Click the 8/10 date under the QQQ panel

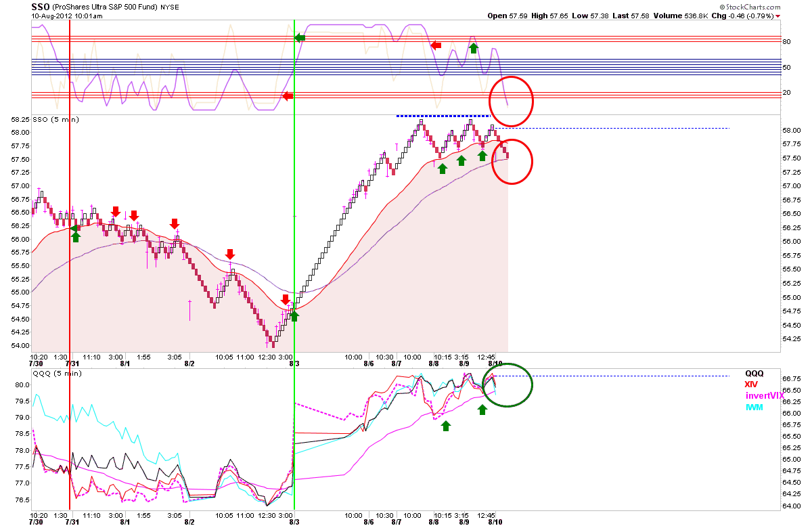[x=496, y=523]
